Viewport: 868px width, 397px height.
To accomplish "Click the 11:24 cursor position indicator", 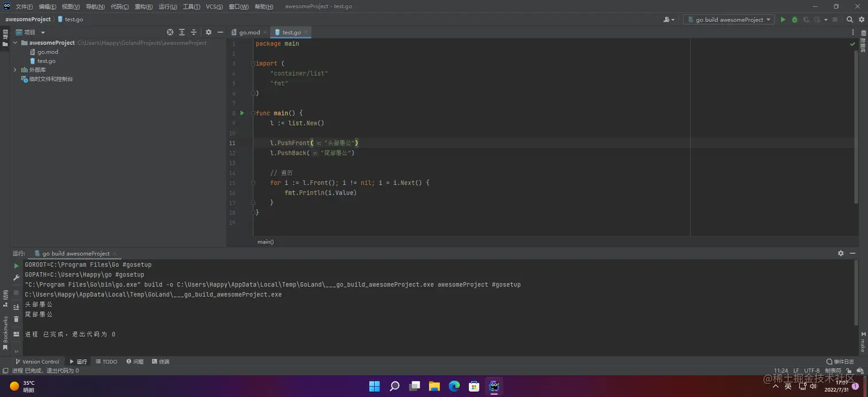I will coord(781,371).
